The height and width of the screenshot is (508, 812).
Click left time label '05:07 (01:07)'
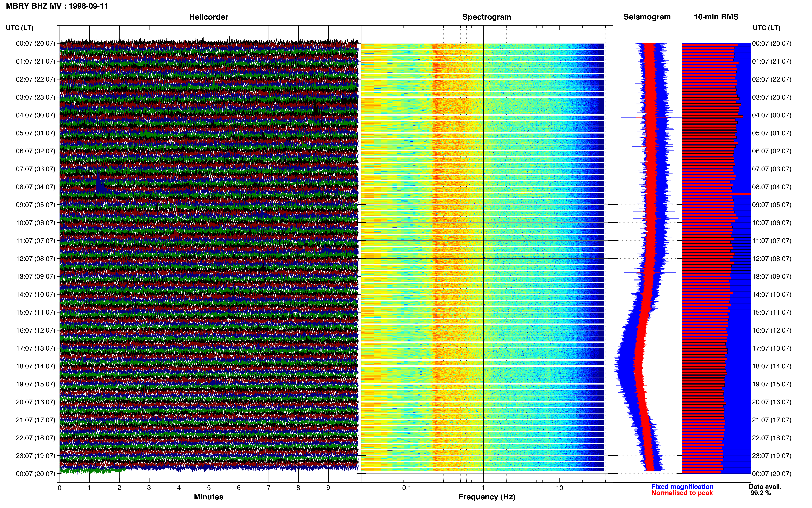36,133
